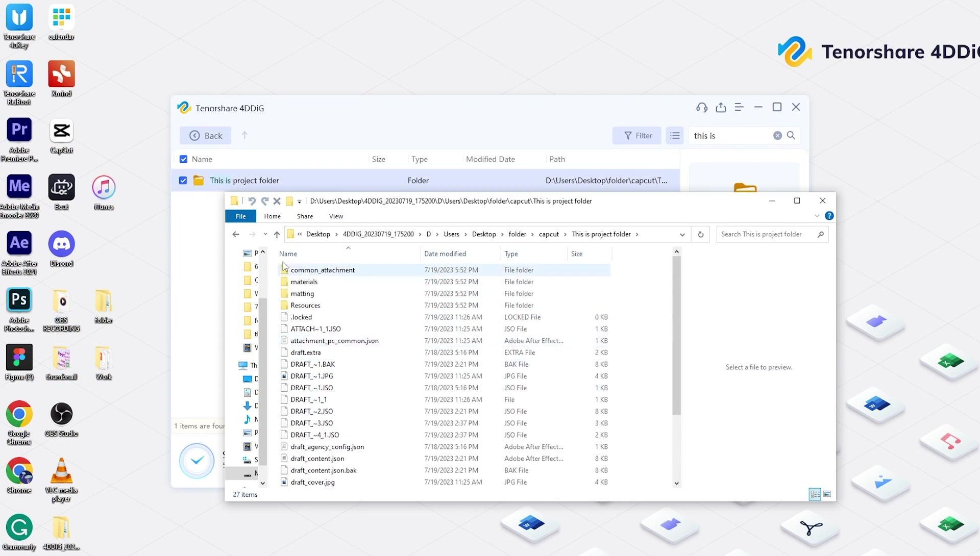
Task: Open Xmind desktop icon
Action: point(61,79)
